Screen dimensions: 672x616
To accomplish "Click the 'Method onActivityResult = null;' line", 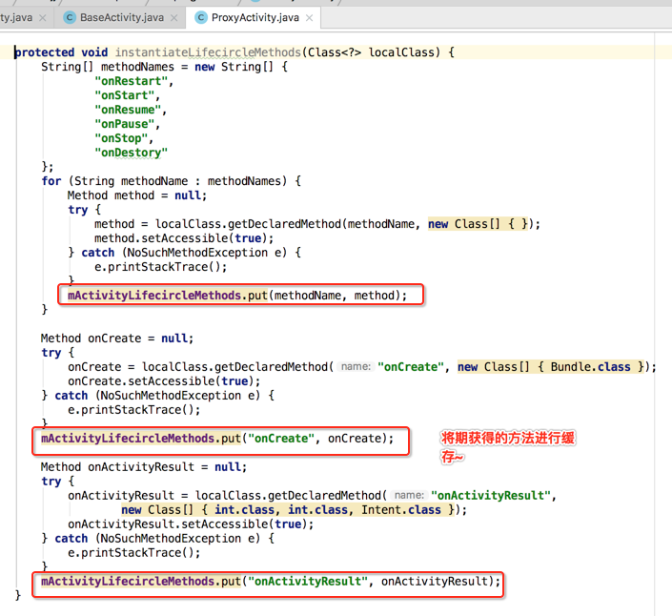I will [x=144, y=467].
